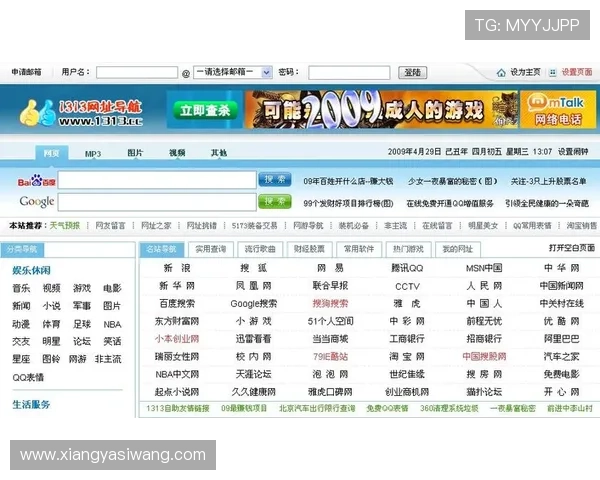Click 天气预报 recommended link
The width and height of the screenshot is (600, 480).
coord(65,225)
